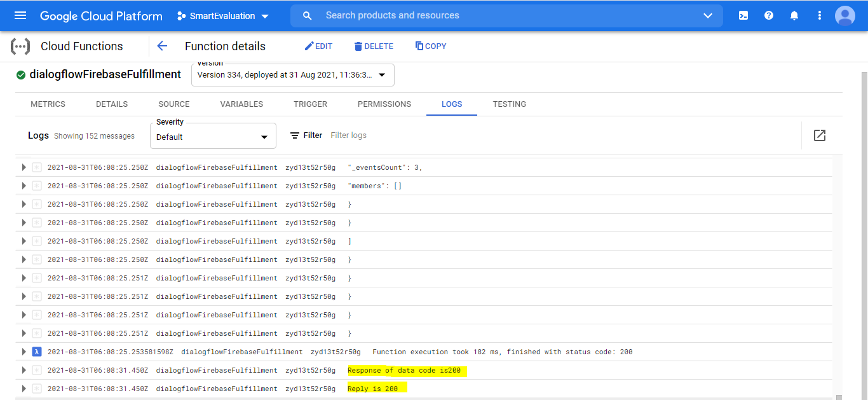868x400 pixels.
Task: Open Version 334 dropdown
Action: pos(293,75)
